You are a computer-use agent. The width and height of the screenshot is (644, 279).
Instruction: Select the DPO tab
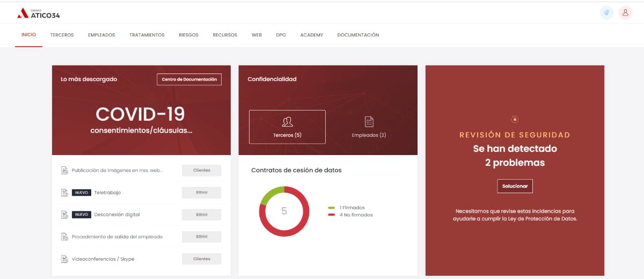click(x=281, y=35)
